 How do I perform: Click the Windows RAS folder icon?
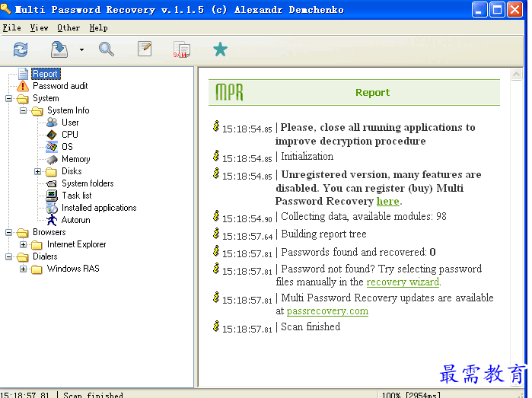[x=37, y=269]
